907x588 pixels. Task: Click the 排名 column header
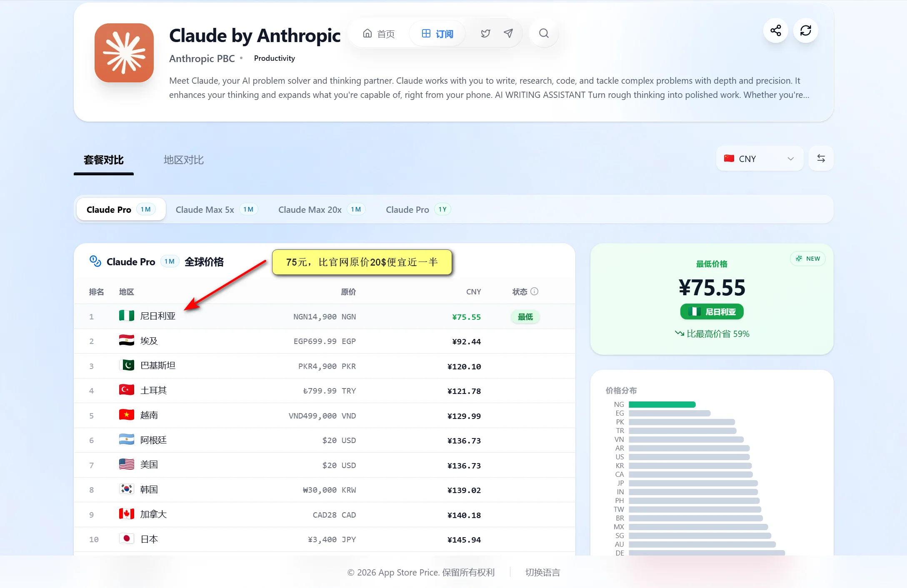[96, 292]
